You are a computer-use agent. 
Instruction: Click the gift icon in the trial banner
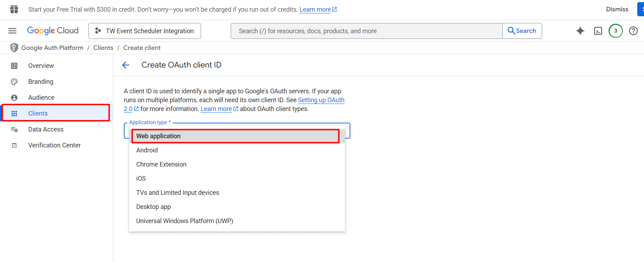14,9
